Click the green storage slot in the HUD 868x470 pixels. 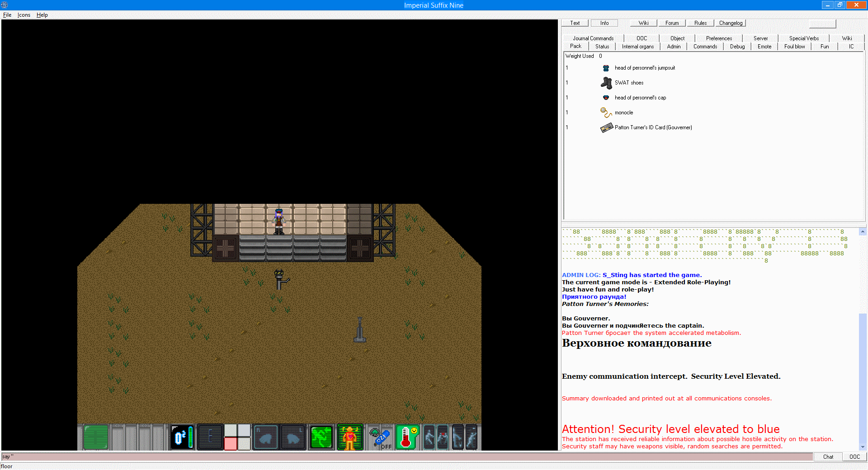(96, 437)
